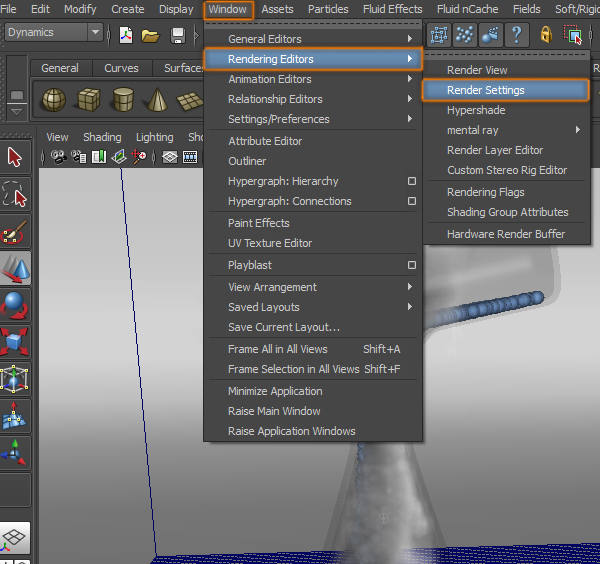Screen dimensions: 600x564
Task: Activate the Lasso select tool
Action: coord(15,193)
